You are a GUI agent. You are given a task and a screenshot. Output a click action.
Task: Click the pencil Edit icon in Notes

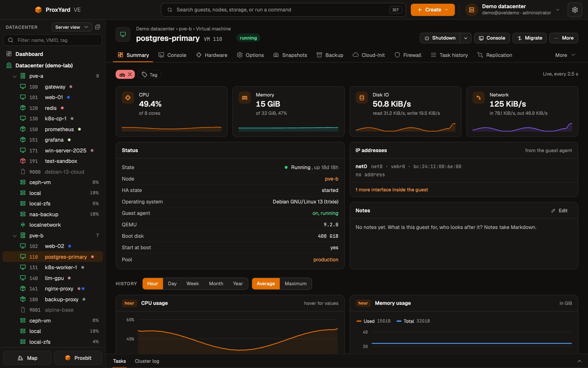coord(553,211)
